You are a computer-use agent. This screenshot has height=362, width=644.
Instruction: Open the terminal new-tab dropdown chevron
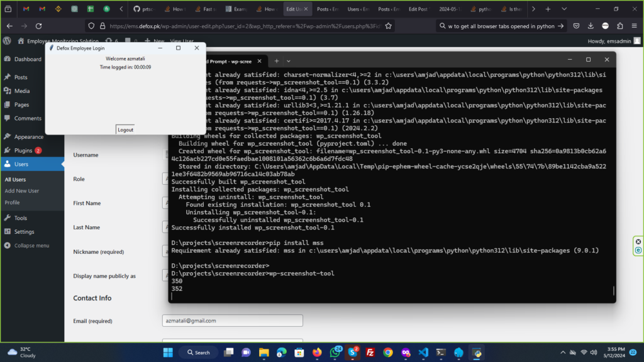point(289,61)
